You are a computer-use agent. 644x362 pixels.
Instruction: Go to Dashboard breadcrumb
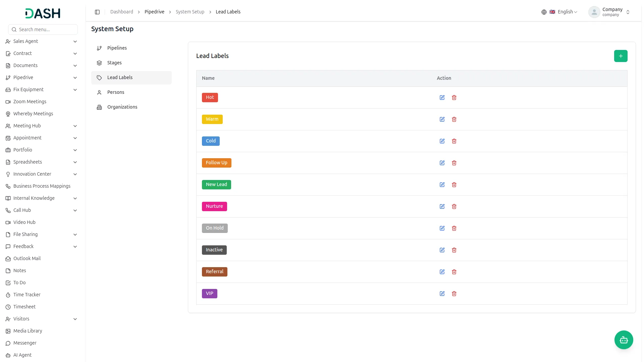(x=122, y=12)
